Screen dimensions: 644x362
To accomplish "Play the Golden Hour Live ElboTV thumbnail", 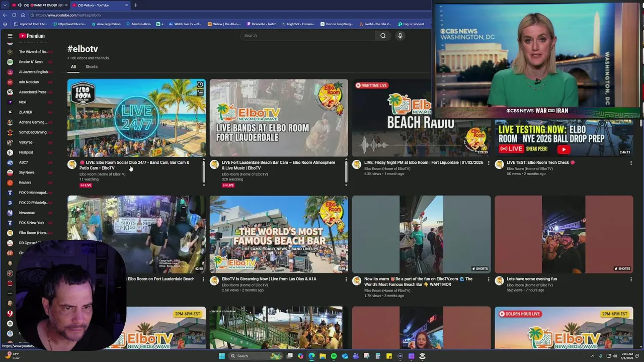I will (x=563, y=327).
